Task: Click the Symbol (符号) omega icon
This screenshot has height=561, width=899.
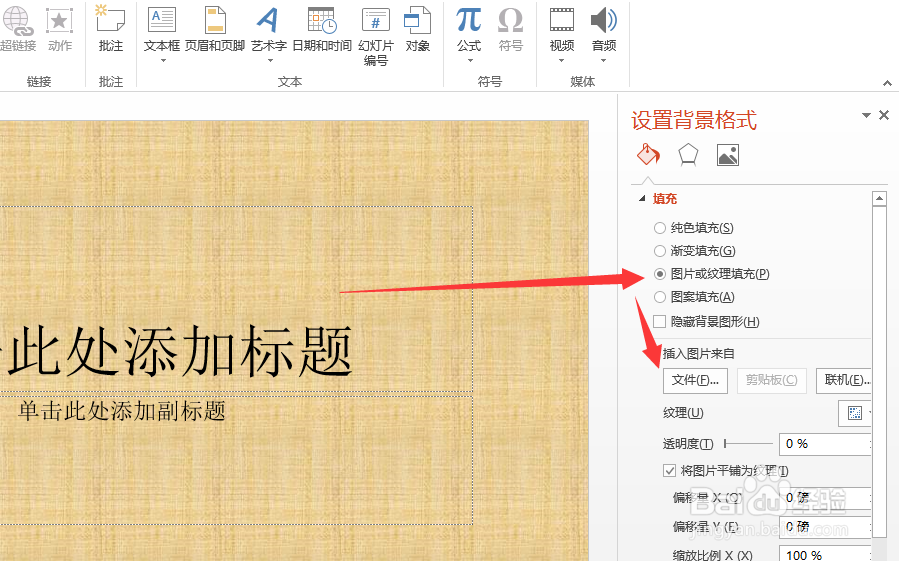Action: pos(510,20)
